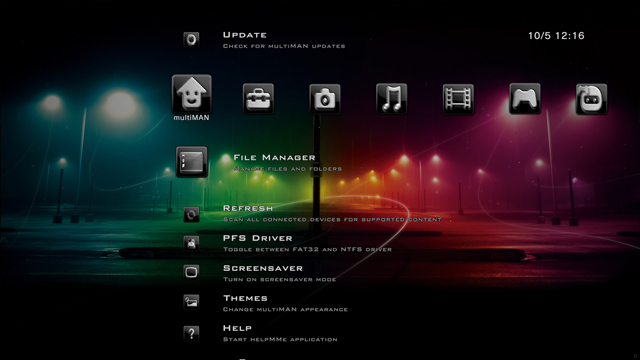Click the Themes picture icon

click(191, 302)
